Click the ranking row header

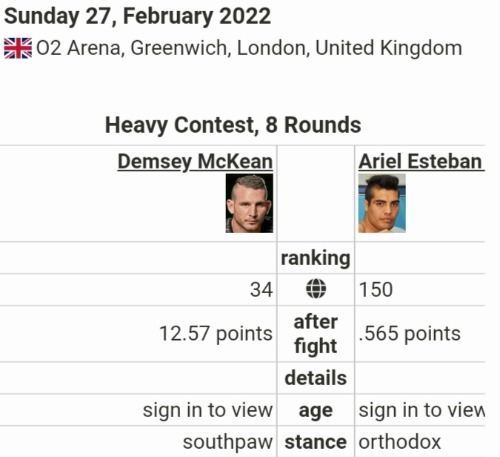[316, 258]
